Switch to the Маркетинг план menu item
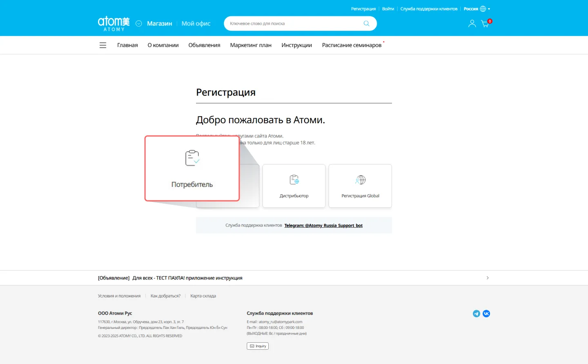 tap(251, 45)
